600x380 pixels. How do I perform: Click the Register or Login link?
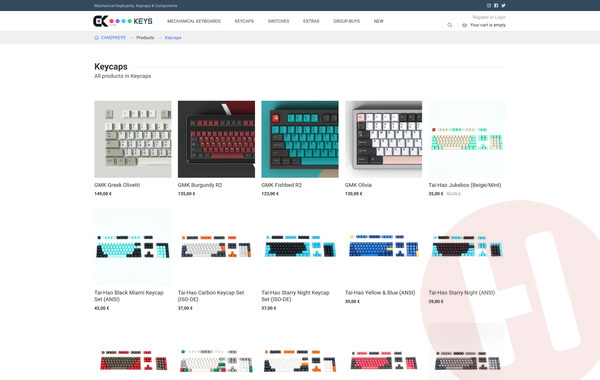coord(489,17)
